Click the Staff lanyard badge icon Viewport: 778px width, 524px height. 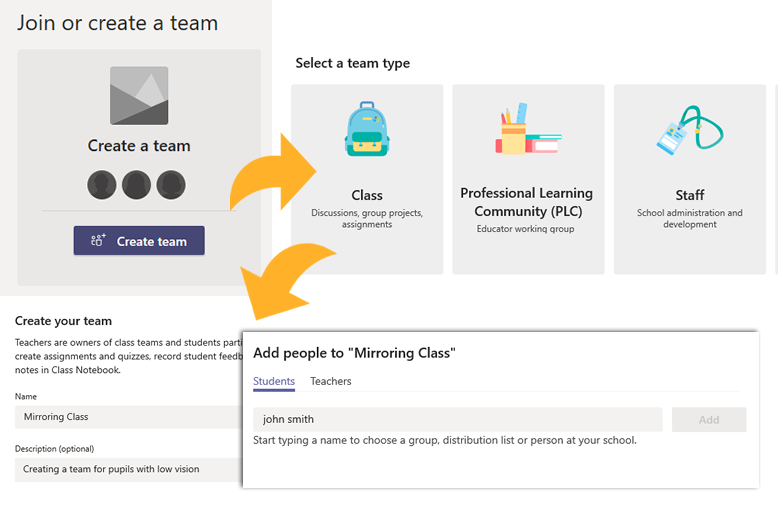click(x=690, y=130)
